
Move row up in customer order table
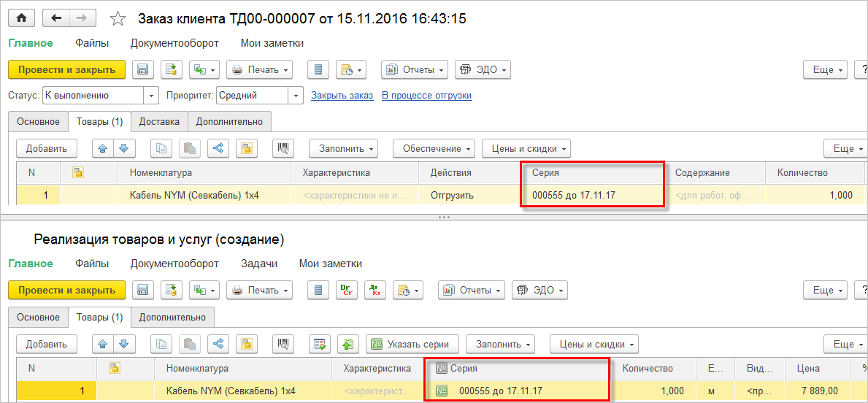click(103, 148)
